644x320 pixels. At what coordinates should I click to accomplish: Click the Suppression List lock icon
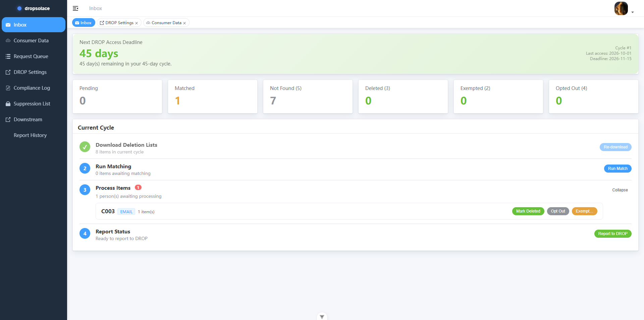tap(8, 104)
